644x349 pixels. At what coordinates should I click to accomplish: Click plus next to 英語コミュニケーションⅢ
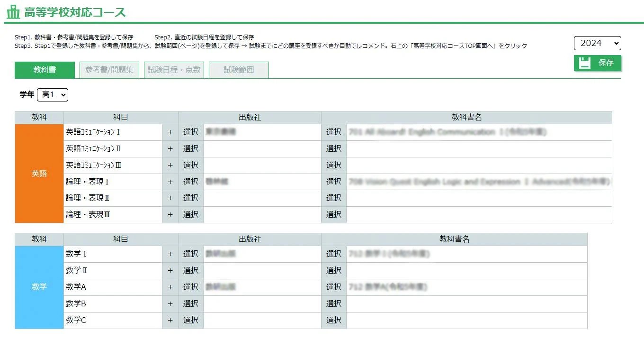point(170,165)
